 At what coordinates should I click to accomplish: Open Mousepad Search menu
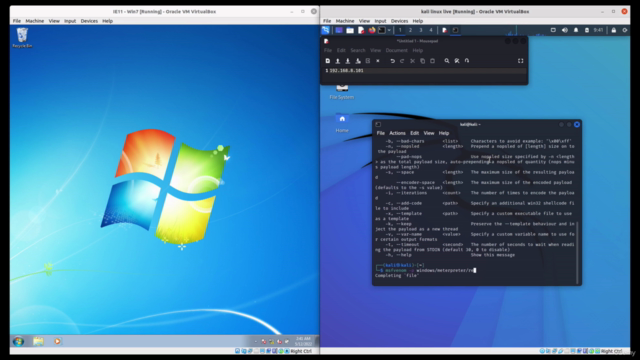pos(358,51)
